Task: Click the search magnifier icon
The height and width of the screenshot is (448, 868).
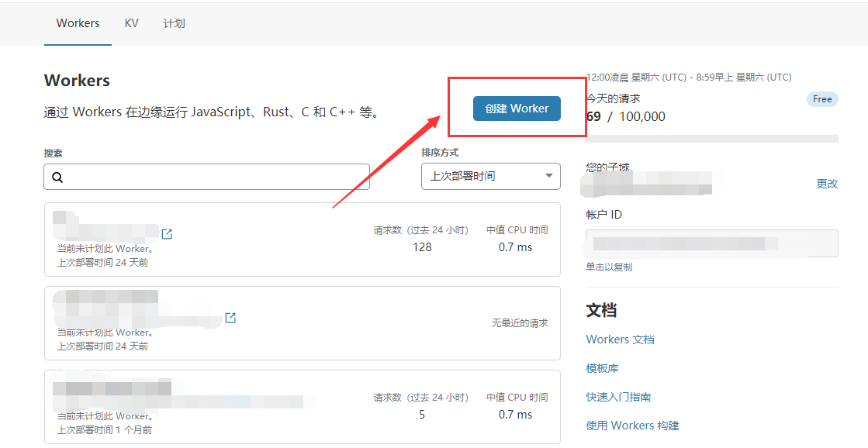Action: [x=57, y=177]
